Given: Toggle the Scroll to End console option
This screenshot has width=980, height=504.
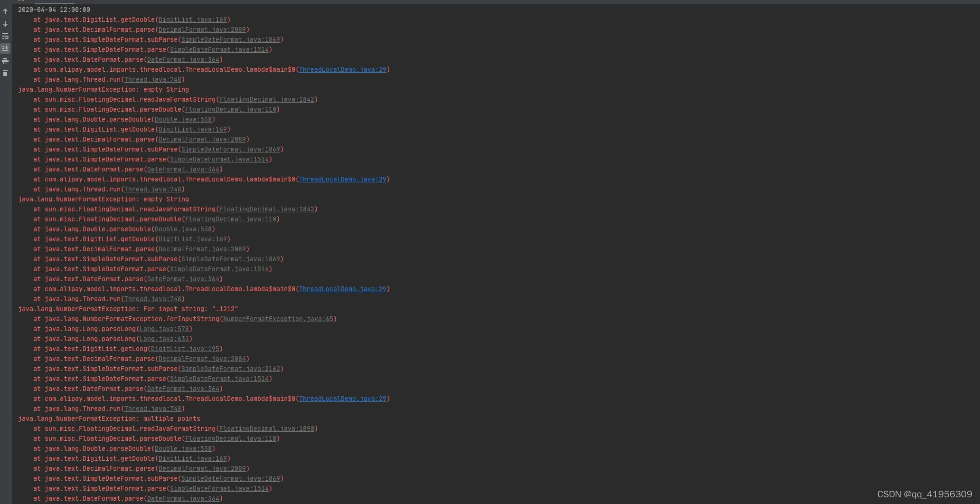Looking at the screenshot, I should (x=5, y=48).
